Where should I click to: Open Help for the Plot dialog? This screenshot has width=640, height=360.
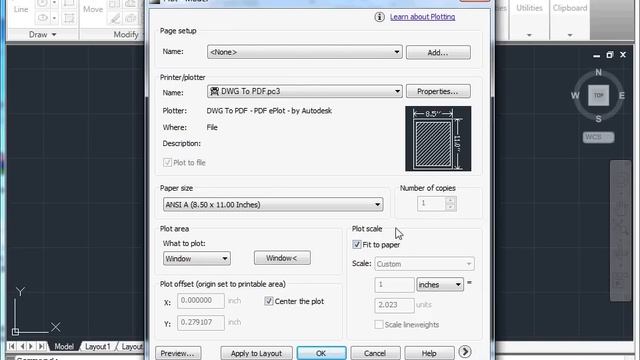(x=429, y=353)
